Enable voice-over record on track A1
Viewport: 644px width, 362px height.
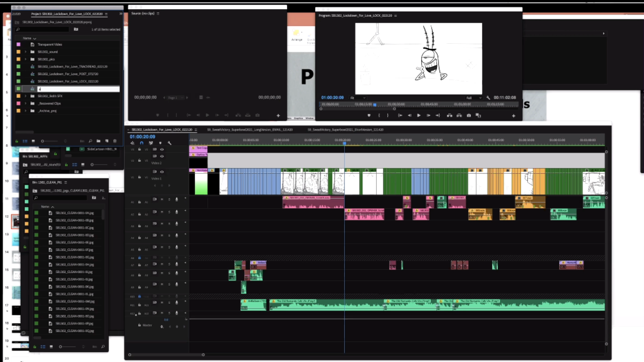(x=176, y=199)
